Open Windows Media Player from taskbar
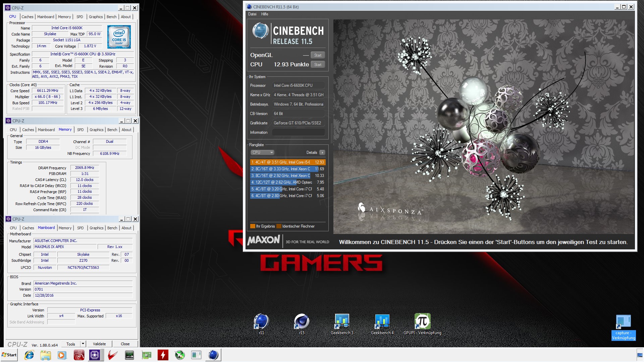The width and height of the screenshot is (644, 362). (x=62, y=355)
